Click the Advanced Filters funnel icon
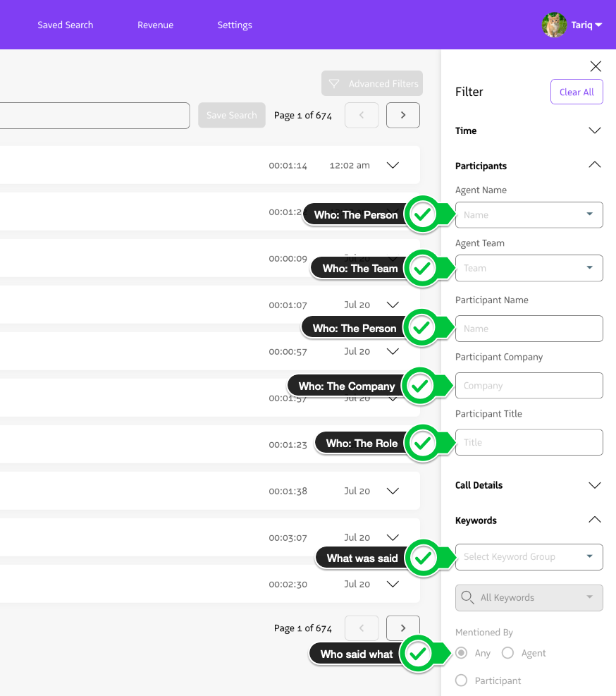 point(335,83)
